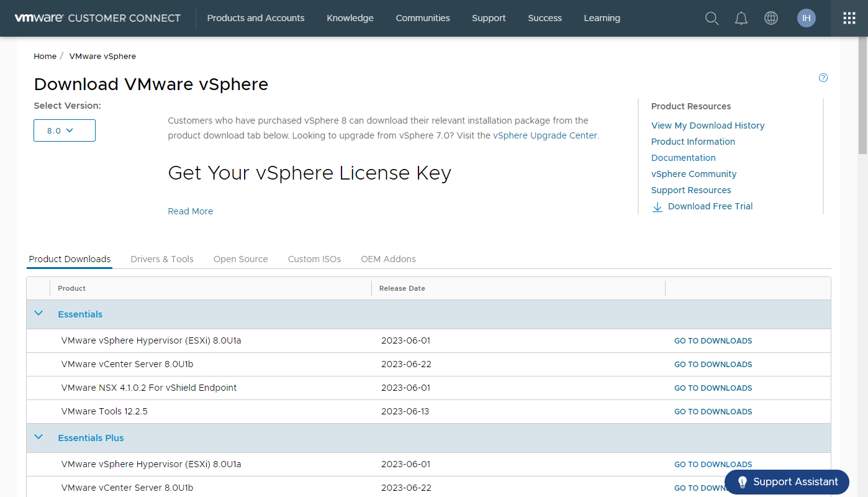Viewport: 868px width, 497px height.
Task: Switch to the OEM Addons tab
Action: (389, 259)
